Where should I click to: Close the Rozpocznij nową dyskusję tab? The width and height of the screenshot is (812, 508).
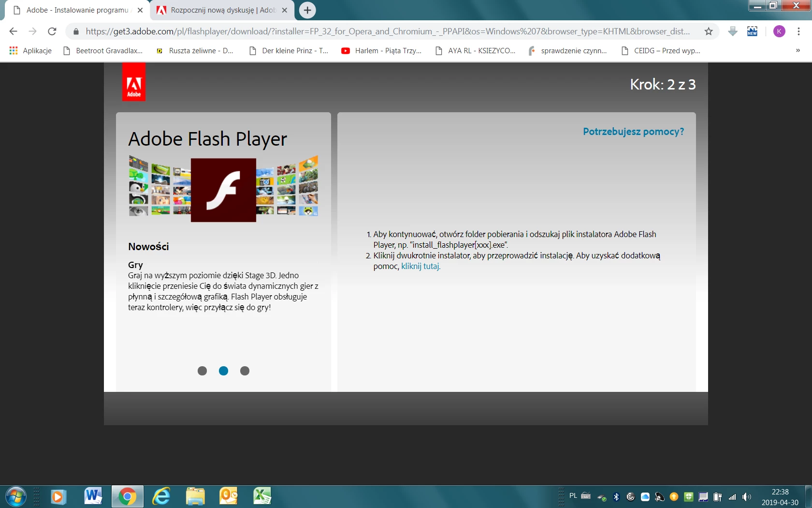click(285, 10)
